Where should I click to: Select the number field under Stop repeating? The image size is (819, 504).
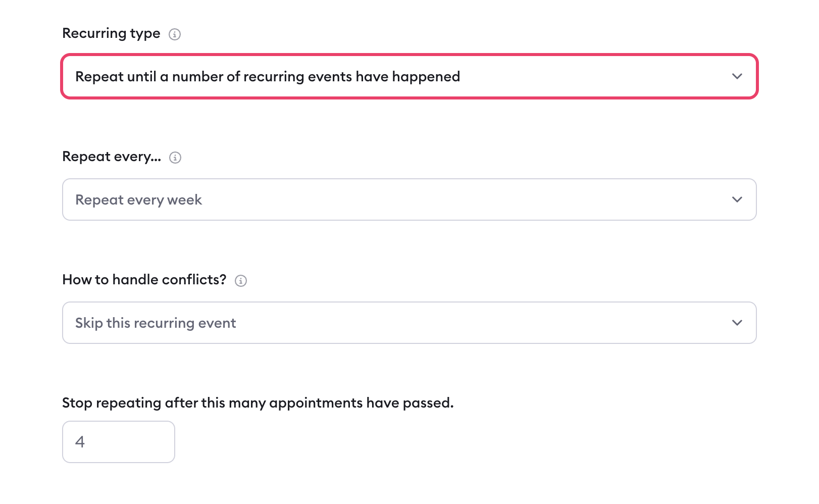tap(118, 441)
